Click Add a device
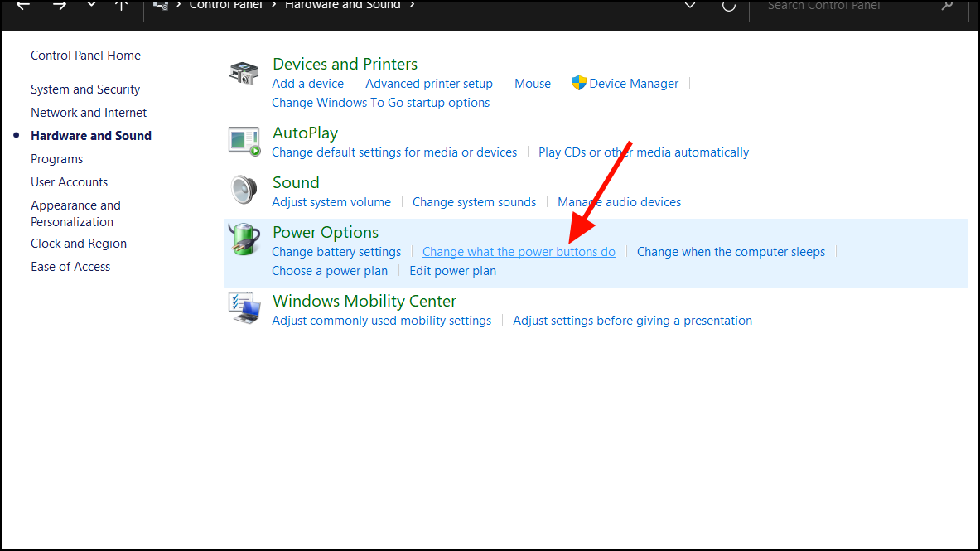 click(x=307, y=83)
